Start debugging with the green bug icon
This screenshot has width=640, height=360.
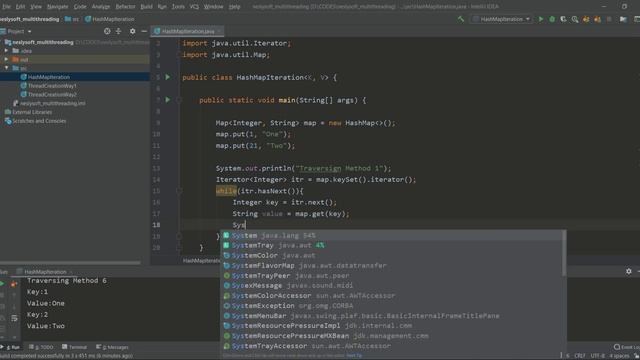click(x=552, y=19)
